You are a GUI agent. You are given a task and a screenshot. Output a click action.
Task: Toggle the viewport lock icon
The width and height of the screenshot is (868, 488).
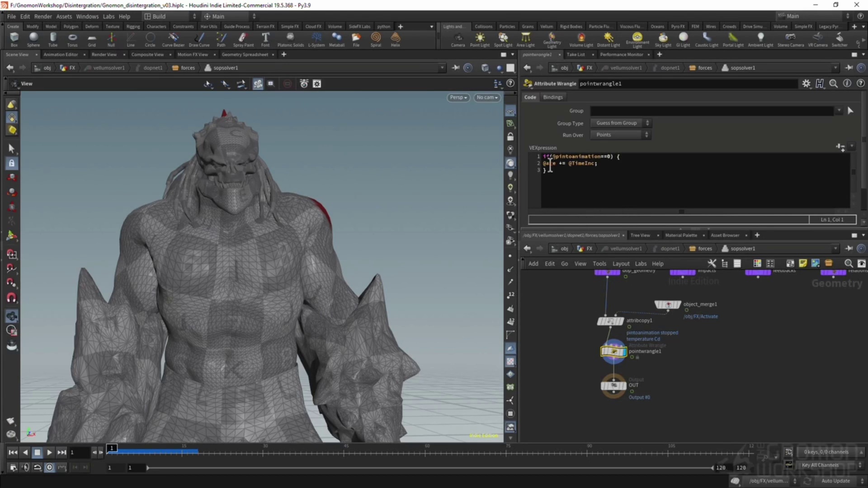tap(510, 136)
